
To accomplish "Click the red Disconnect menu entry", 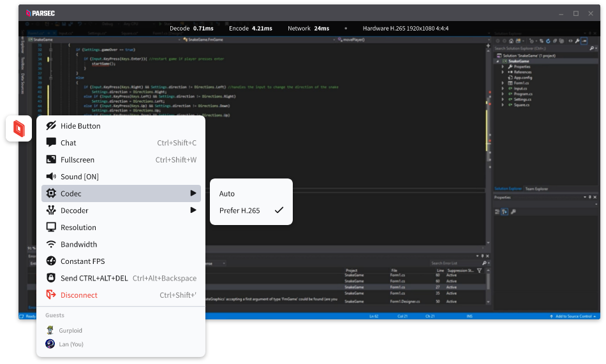I will pos(121,295).
